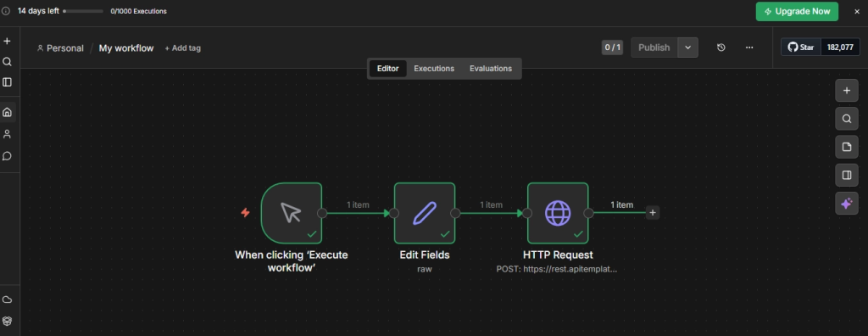Image resolution: width=868 pixels, height=336 pixels.
Task: Click the Edit Fields node label
Action: 425,255
